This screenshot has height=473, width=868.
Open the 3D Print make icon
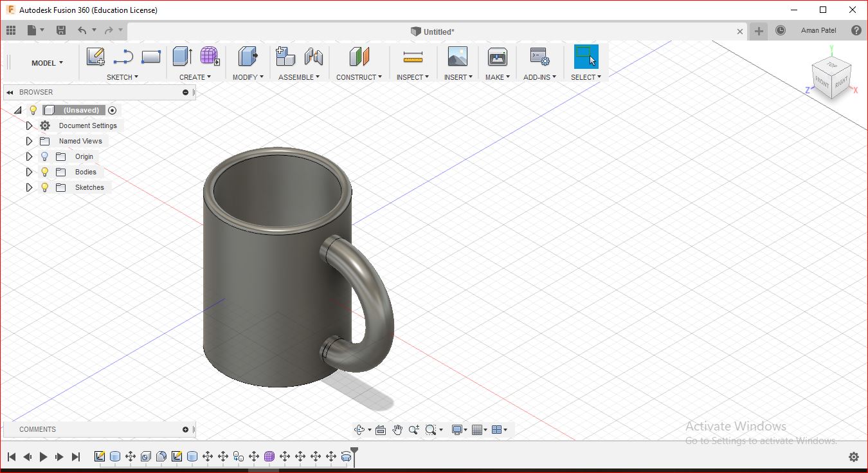click(497, 57)
